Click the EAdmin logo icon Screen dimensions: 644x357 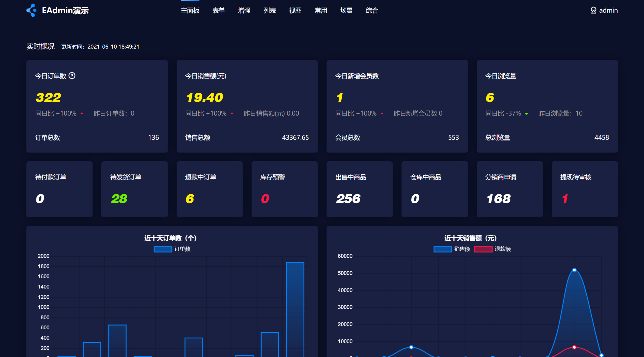[x=31, y=10]
